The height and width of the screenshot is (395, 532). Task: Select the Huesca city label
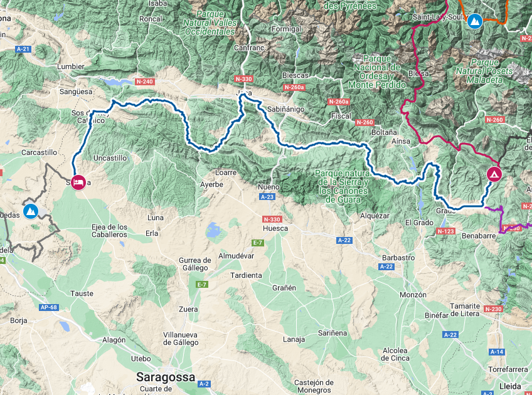click(x=275, y=228)
